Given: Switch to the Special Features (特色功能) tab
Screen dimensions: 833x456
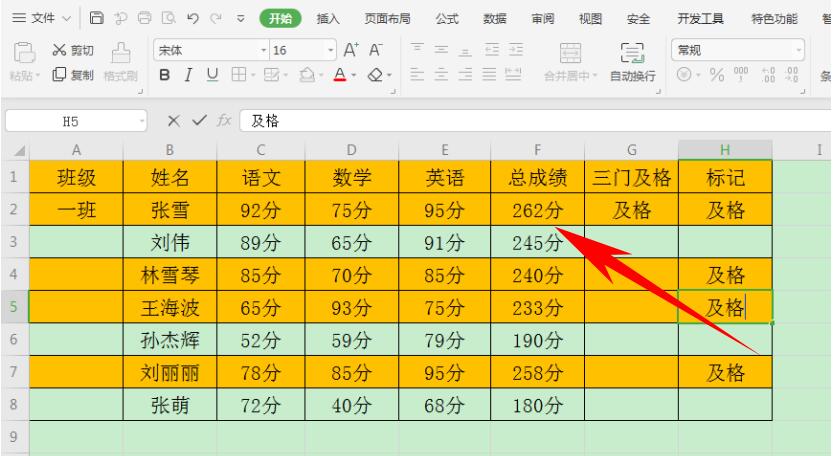Looking at the screenshot, I should (774, 19).
